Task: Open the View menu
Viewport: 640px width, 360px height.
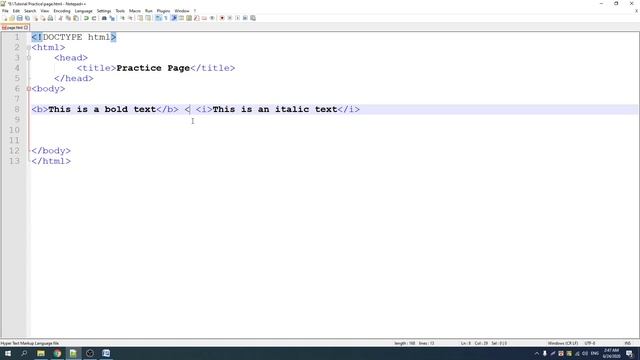Action: 44,11
